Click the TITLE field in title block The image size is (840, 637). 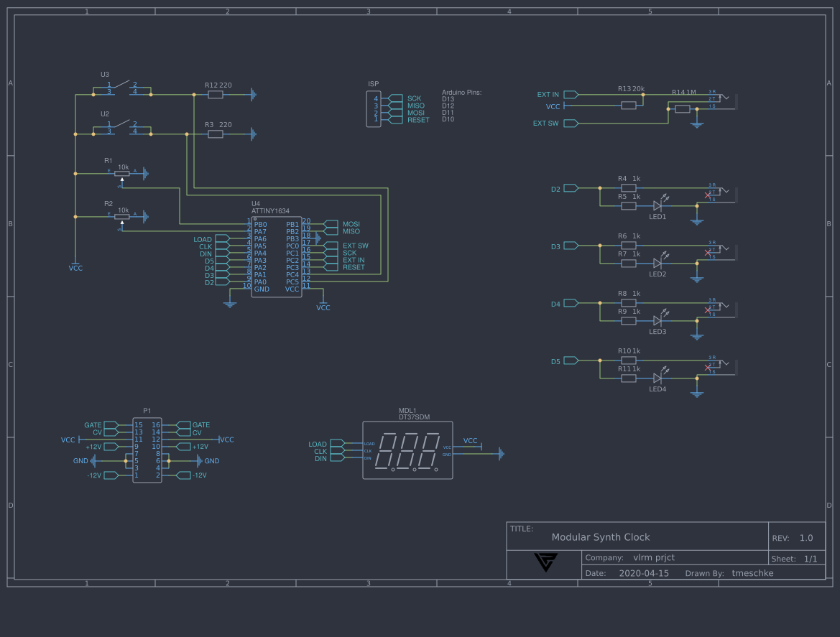pyautogui.click(x=521, y=528)
